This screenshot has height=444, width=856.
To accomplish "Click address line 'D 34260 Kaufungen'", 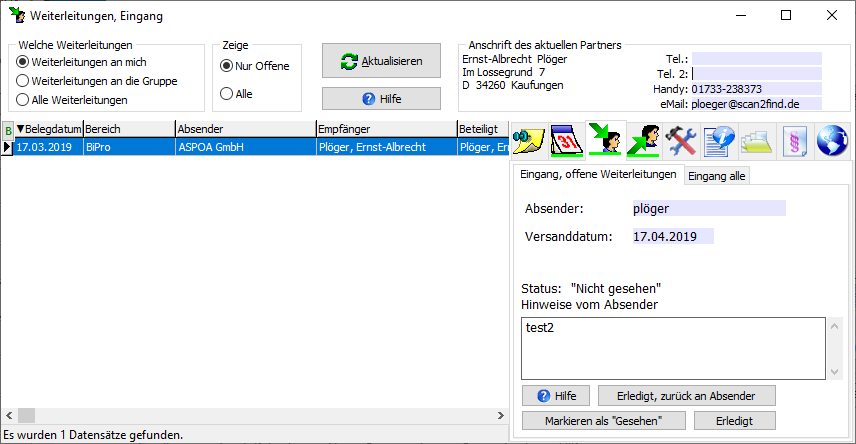I will click(x=513, y=85).
